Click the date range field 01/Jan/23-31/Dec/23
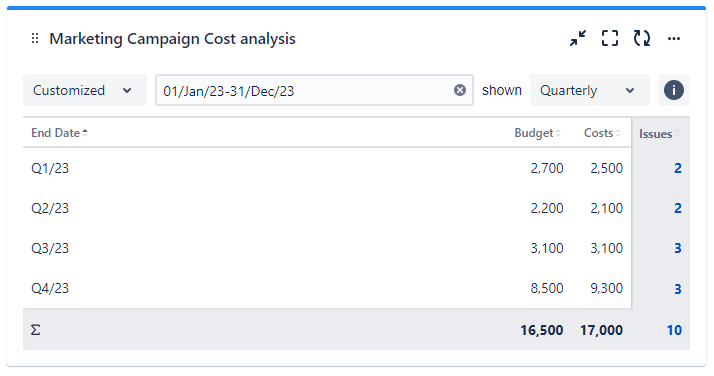 tap(314, 90)
